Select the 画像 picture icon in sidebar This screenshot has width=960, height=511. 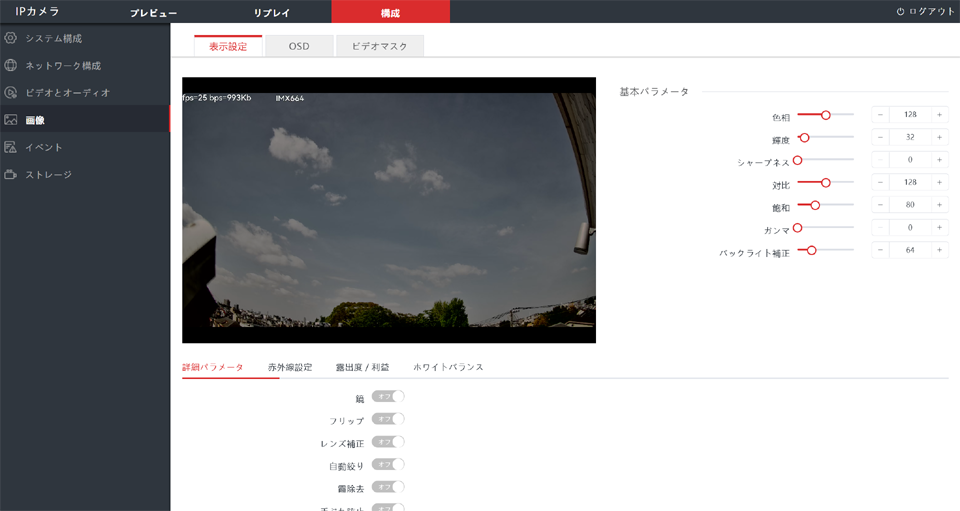pos(11,120)
